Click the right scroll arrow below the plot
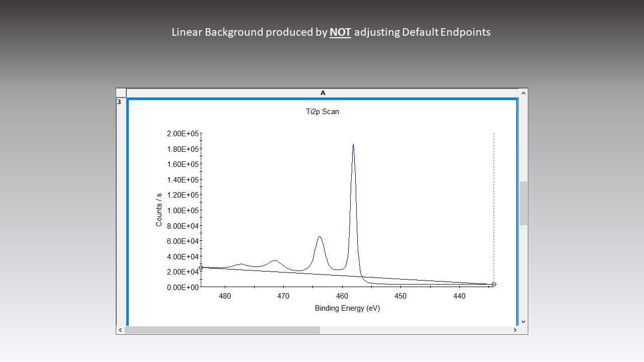 point(515,330)
